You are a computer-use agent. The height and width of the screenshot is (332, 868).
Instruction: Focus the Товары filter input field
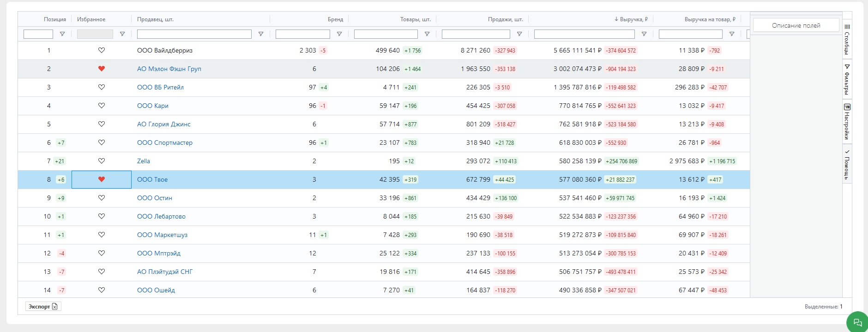tap(386, 34)
